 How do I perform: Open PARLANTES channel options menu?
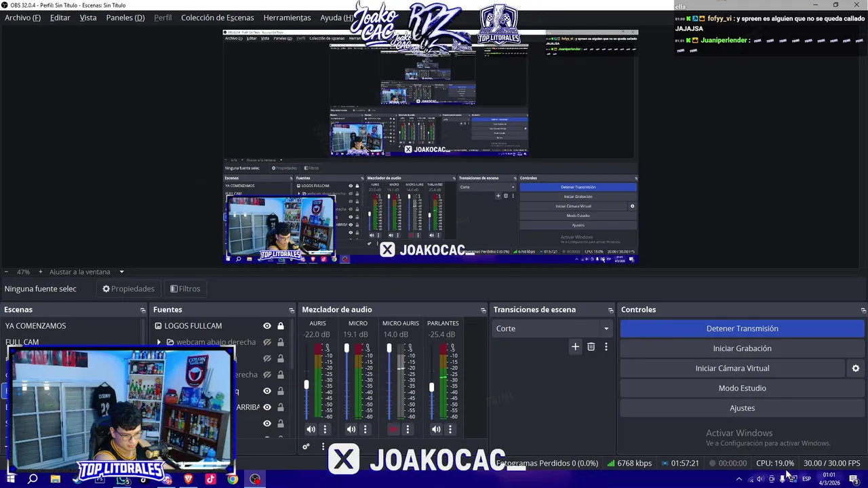(450, 429)
